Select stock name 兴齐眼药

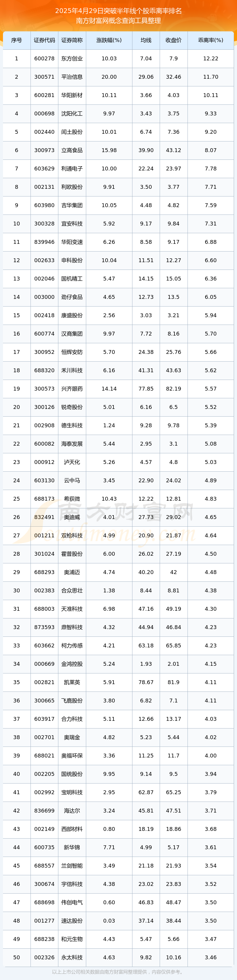click(72, 389)
